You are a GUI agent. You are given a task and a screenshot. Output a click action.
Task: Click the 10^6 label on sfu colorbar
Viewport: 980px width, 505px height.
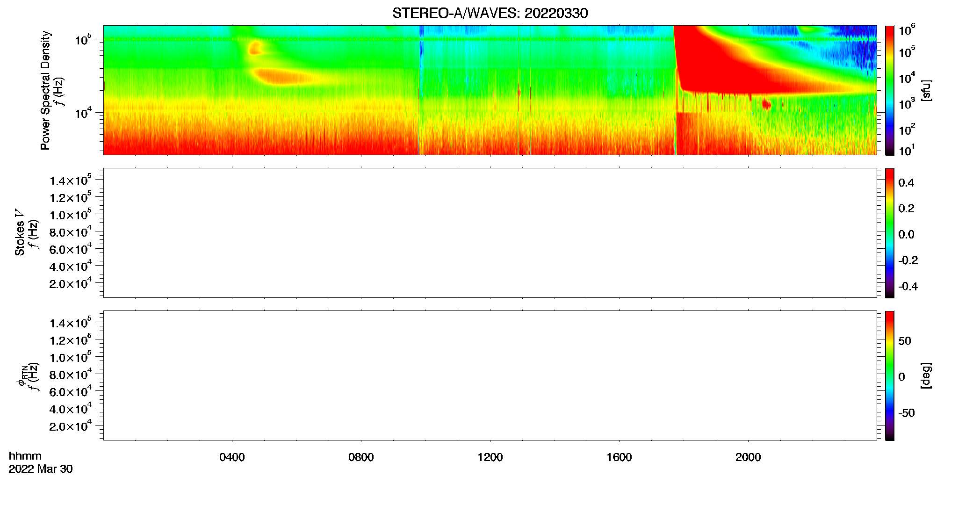pos(907,30)
